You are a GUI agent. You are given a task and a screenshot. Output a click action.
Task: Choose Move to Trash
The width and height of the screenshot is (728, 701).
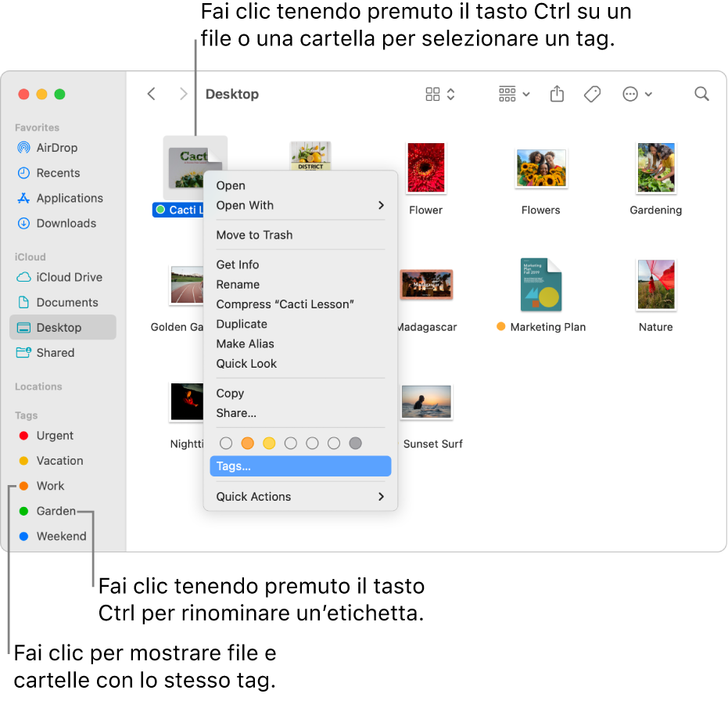click(300, 235)
